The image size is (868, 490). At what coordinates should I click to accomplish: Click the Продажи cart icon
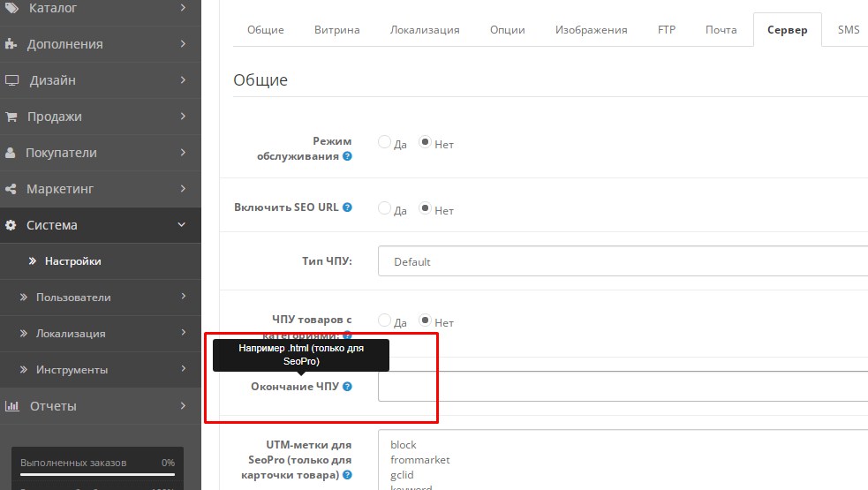pos(11,117)
